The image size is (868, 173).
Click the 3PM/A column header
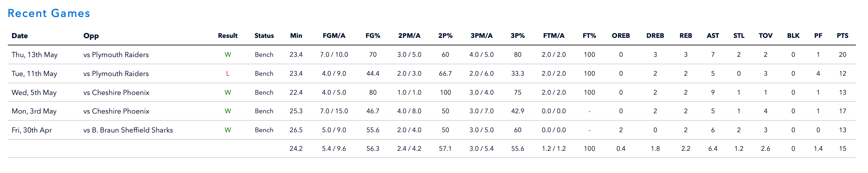pos(481,36)
